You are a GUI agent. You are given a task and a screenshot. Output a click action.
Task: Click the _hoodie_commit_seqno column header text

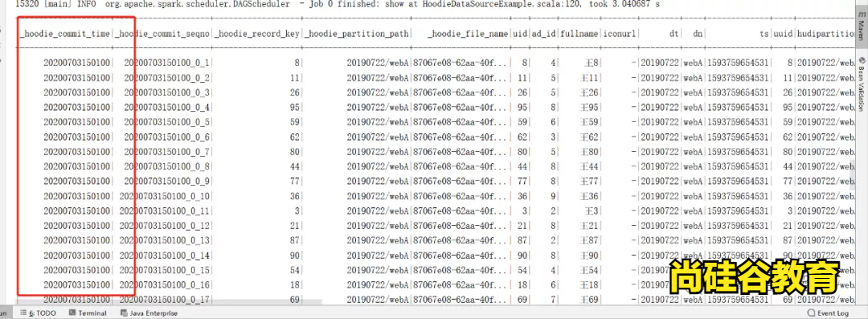point(162,33)
